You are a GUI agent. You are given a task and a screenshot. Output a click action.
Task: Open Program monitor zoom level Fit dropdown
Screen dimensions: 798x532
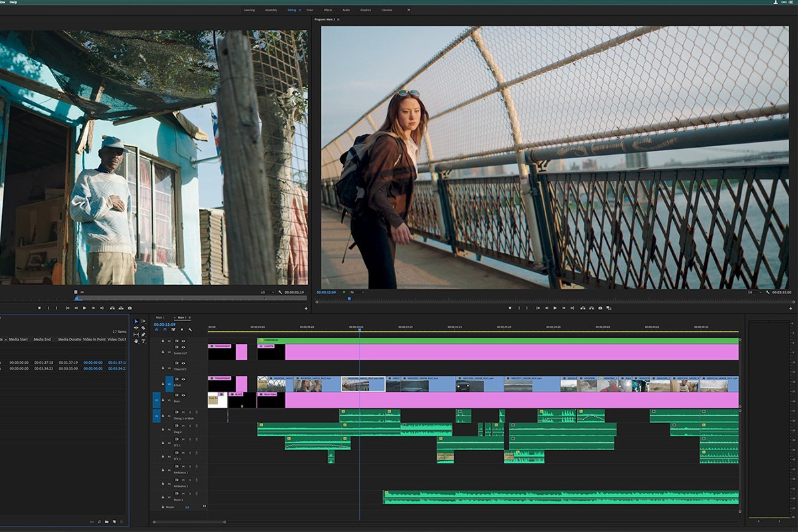tap(356, 292)
